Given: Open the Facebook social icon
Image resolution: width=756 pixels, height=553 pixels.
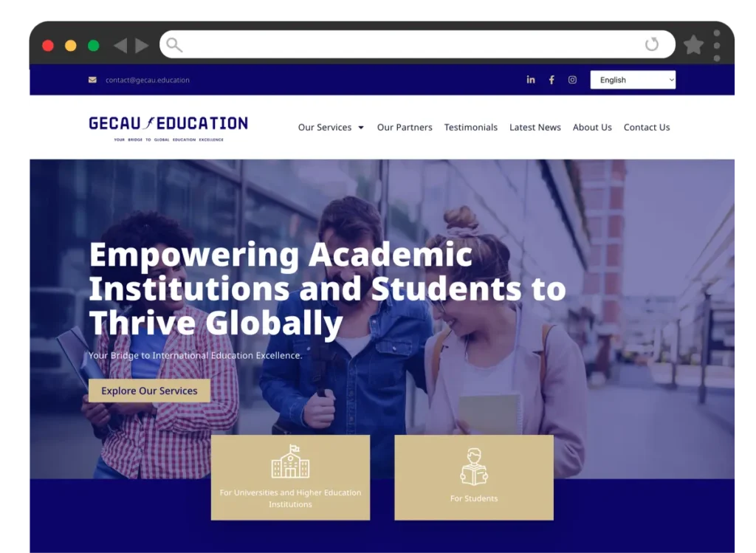Looking at the screenshot, I should tap(551, 80).
